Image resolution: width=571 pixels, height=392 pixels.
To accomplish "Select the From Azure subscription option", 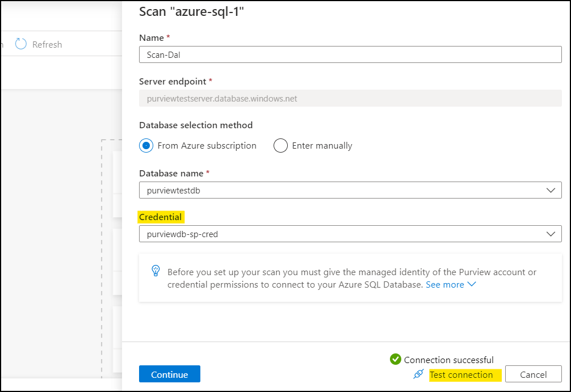I will [x=146, y=146].
